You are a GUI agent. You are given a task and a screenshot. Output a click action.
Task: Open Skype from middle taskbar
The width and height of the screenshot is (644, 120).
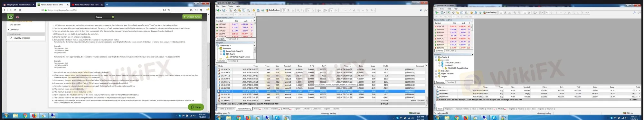277,118
